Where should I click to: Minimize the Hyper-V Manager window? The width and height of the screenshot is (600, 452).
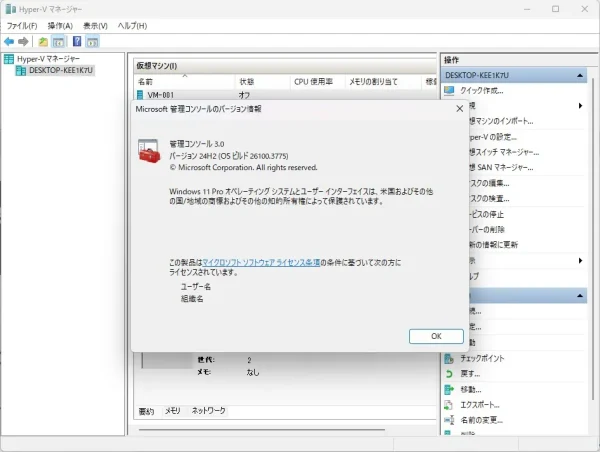[527, 9]
